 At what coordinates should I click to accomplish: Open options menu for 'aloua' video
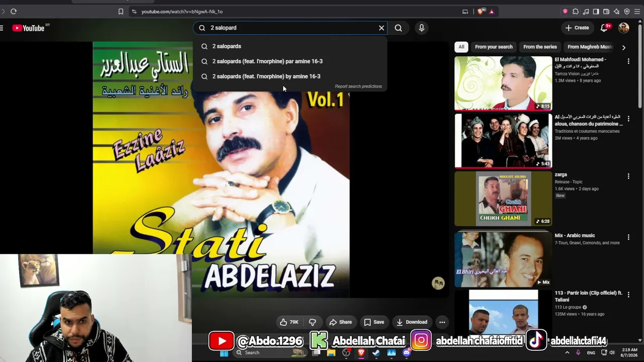click(628, 119)
